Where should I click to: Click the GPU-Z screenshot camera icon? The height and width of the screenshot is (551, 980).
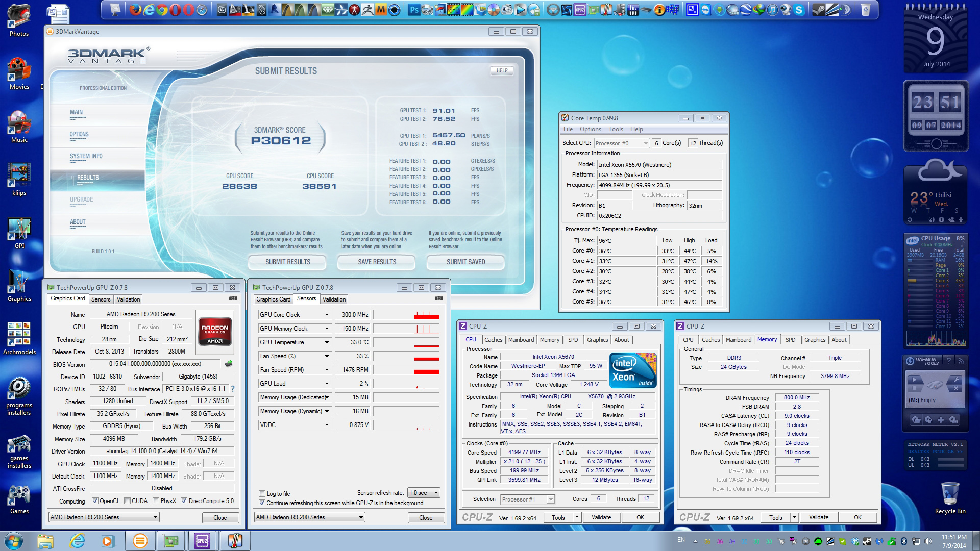coord(233,298)
